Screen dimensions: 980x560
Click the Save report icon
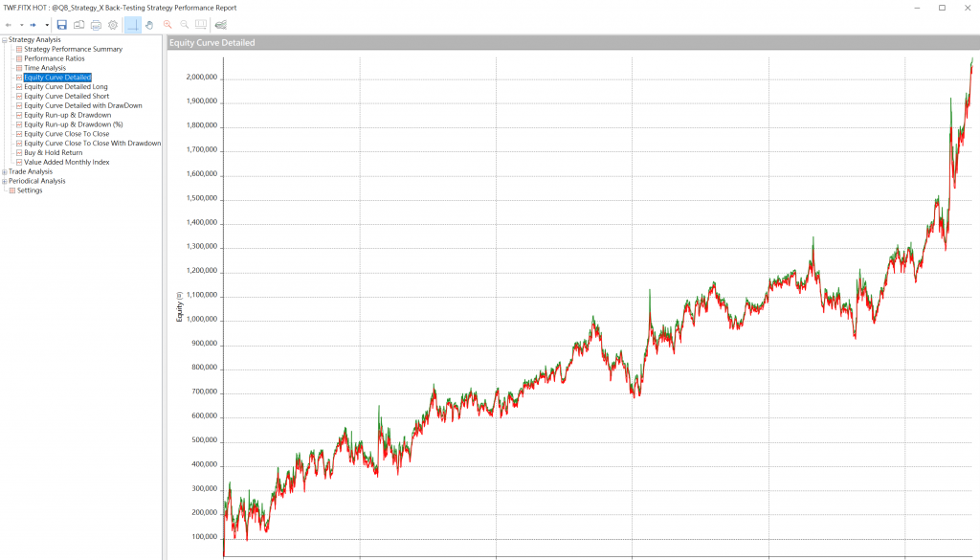(x=61, y=24)
